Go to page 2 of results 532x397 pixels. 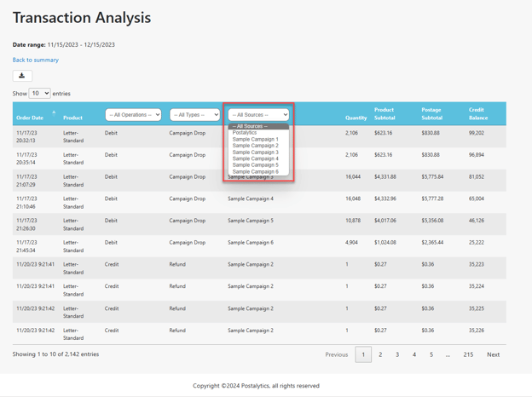point(380,354)
